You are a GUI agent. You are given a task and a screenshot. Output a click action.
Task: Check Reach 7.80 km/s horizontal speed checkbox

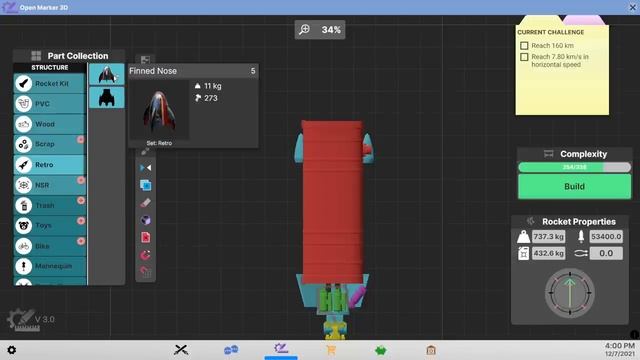coord(524,57)
